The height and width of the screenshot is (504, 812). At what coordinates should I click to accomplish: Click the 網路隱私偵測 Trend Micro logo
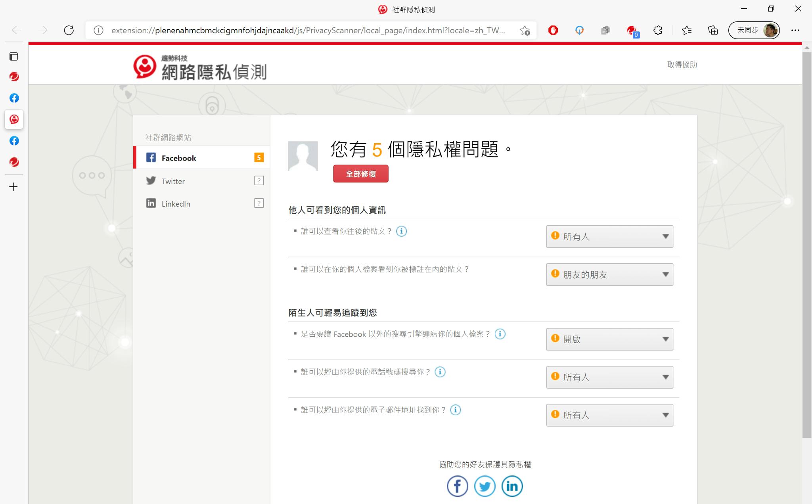pyautogui.click(x=200, y=67)
